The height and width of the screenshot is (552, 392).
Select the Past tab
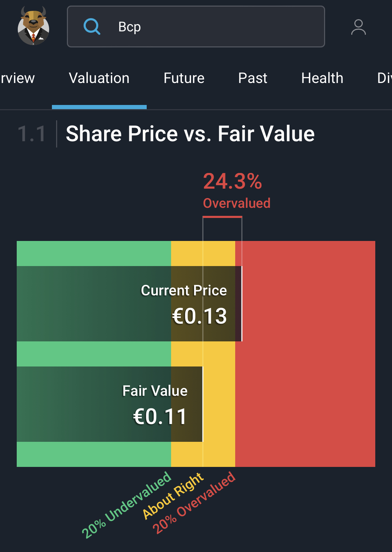point(253,78)
